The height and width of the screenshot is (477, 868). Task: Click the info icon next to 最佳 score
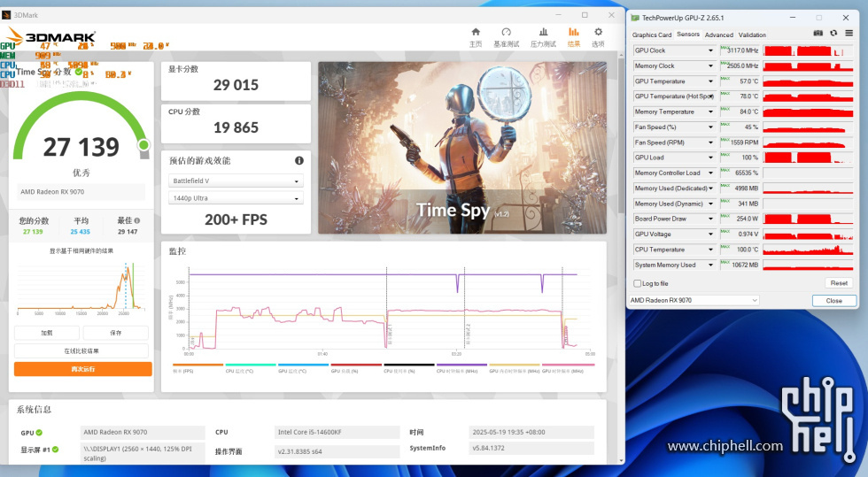(x=136, y=220)
